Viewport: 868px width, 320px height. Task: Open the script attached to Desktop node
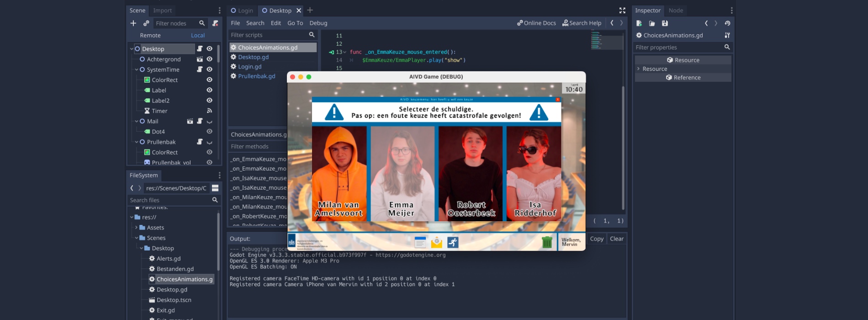[200, 49]
